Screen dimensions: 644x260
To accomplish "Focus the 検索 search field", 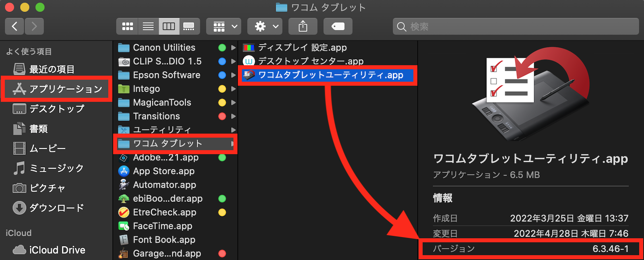I will [516, 27].
